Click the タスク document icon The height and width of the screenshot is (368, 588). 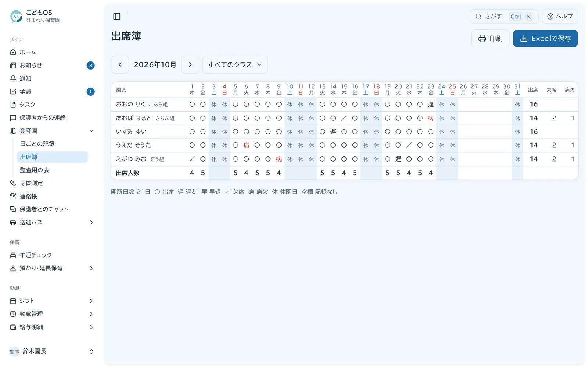pos(13,105)
